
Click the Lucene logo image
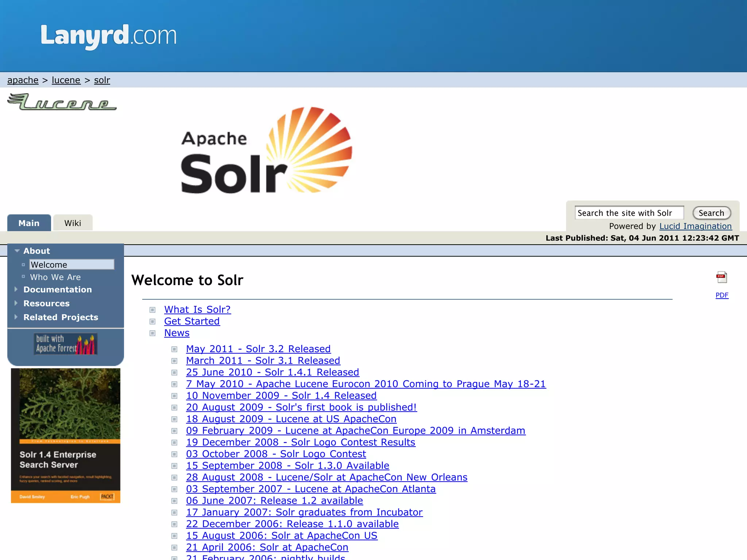[62, 102]
